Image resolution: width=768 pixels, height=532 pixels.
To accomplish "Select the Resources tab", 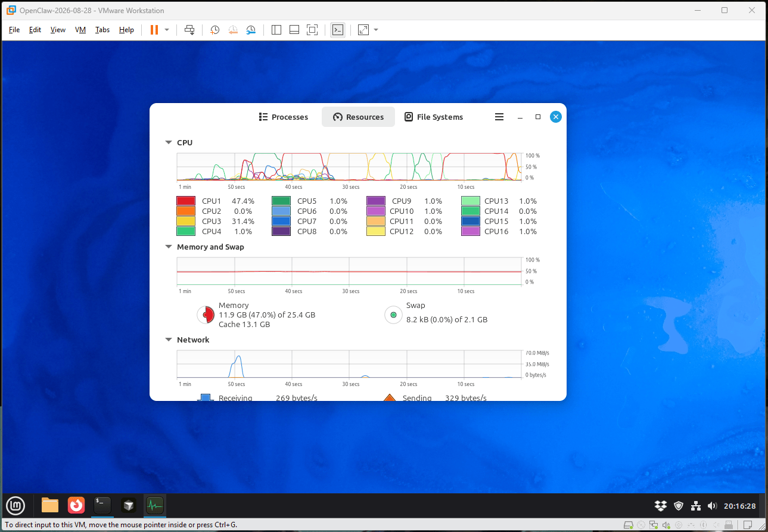I will 358,117.
